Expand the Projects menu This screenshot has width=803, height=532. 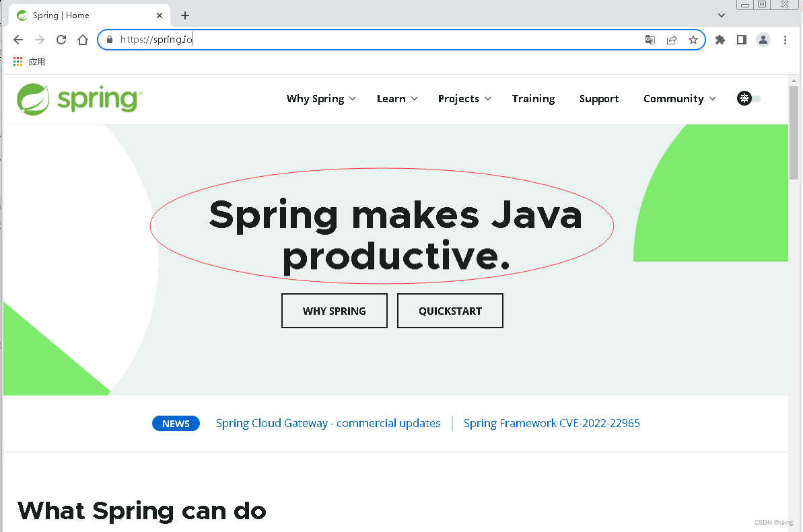(x=464, y=99)
